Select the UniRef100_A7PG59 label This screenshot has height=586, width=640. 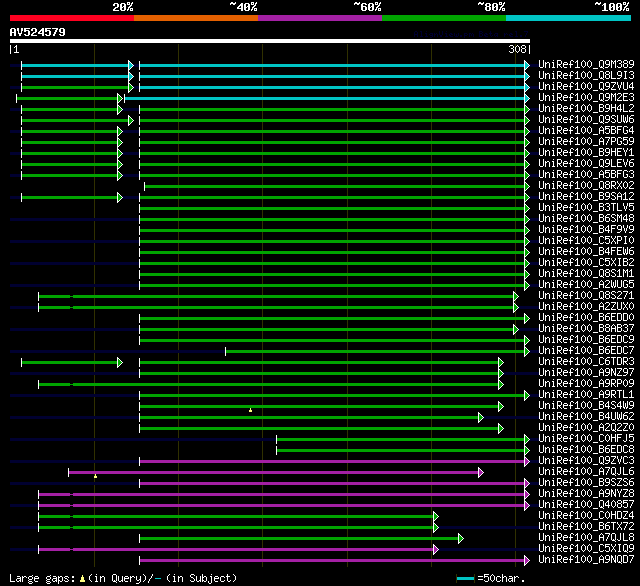(586, 141)
